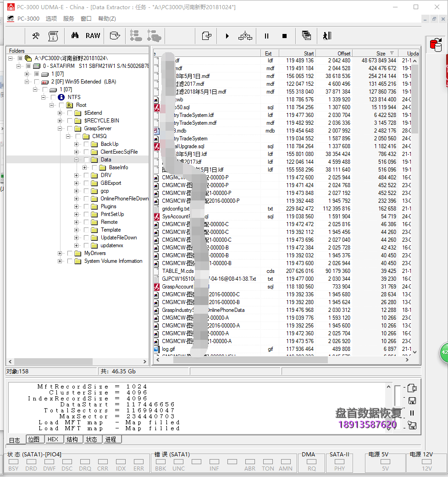Click folder tree horizontal scrollbar
The width and height of the screenshot is (448, 477).
pyautogui.click(x=53, y=361)
